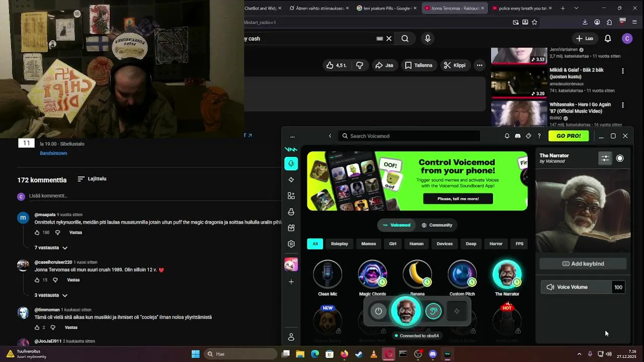This screenshot has height=362, width=644.
Task: Select the Memes voice filter
Action: 368,244
